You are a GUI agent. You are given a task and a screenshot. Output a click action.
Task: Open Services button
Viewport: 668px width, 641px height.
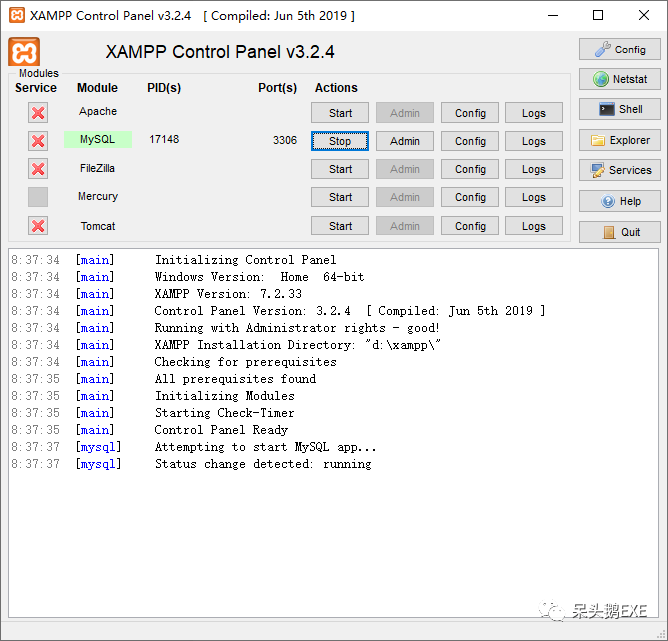pyautogui.click(x=619, y=170)
